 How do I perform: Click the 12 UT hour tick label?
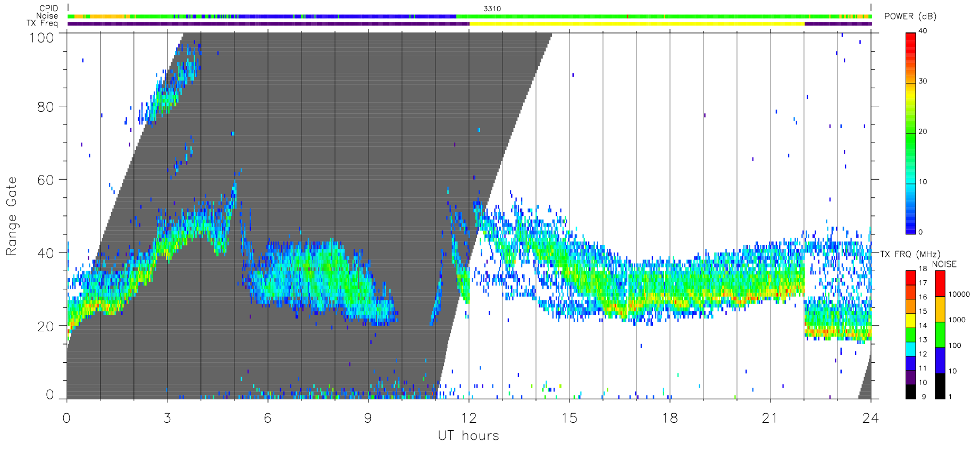click(x=468, y=418)
